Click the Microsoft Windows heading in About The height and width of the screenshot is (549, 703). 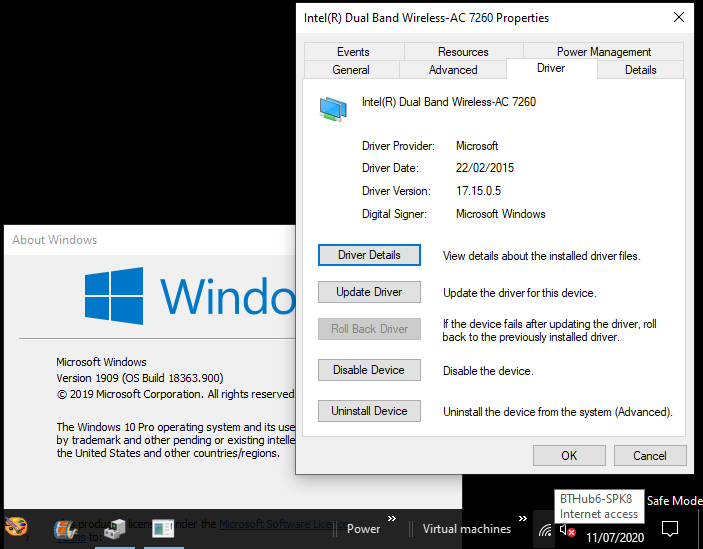tap(101, 362)
